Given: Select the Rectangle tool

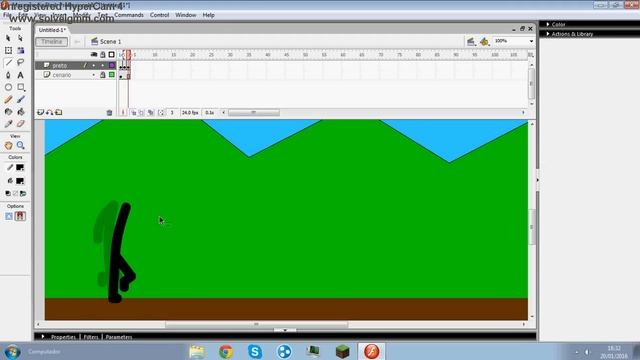Looking at the screenshot, I should pos(20,87).
